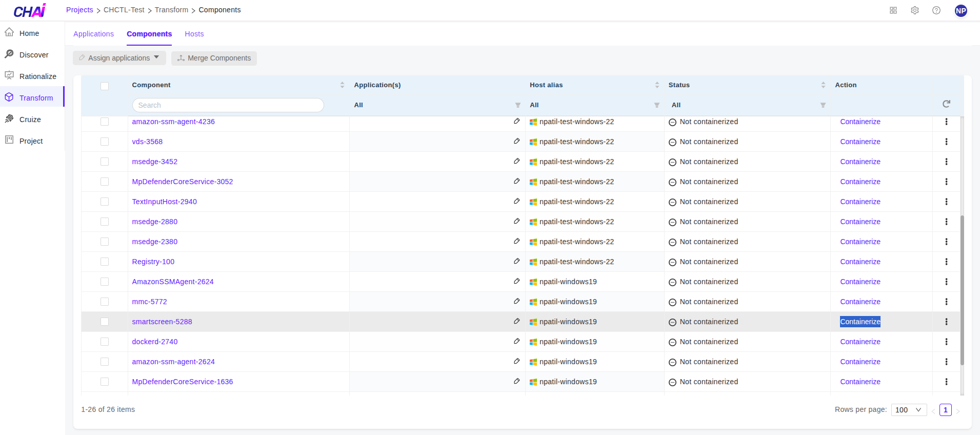
Task: Containerize the Registry-100 component
Action: 860,262
